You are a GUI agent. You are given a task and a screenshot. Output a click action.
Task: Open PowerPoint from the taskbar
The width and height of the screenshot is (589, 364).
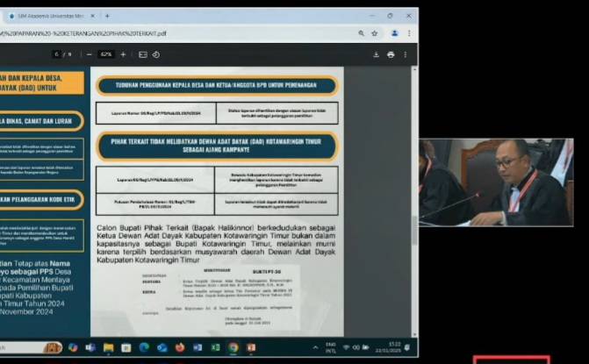(251, 348)
